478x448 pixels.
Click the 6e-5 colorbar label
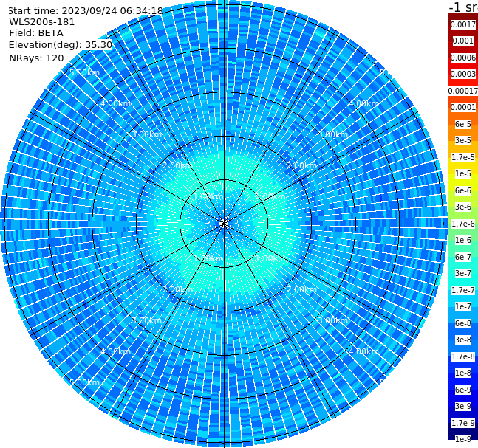point(463,124)
